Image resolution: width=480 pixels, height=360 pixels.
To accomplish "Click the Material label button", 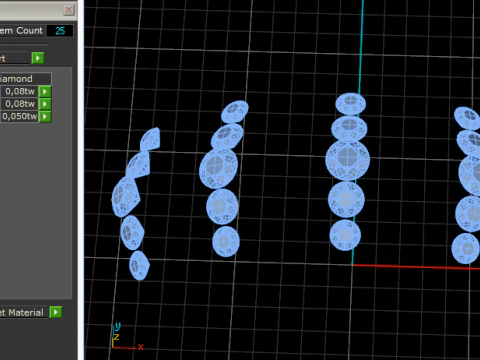I will click(x=23, y=312).
